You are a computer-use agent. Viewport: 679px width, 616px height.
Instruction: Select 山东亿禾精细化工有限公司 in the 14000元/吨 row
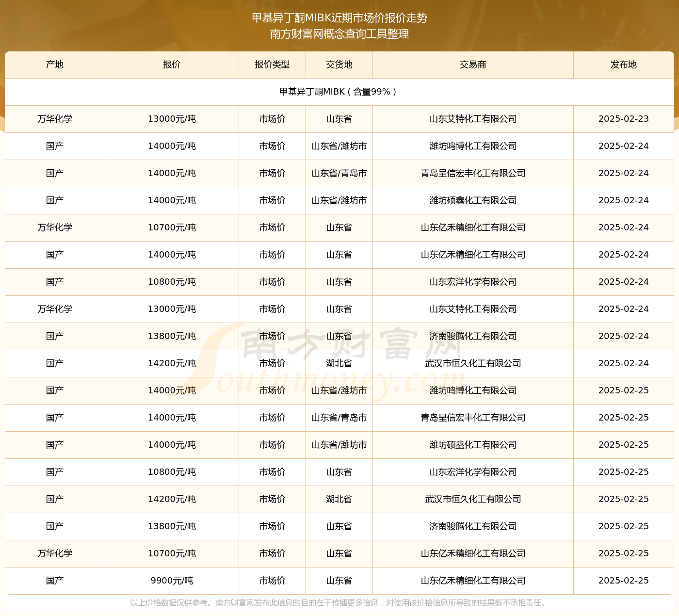[473, 255]
